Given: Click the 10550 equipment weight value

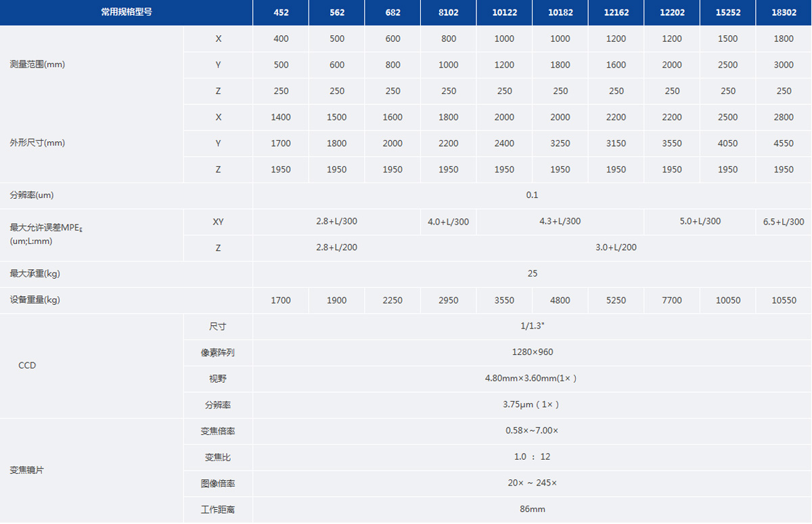Looking at the screenshot, I should [784, 300].
